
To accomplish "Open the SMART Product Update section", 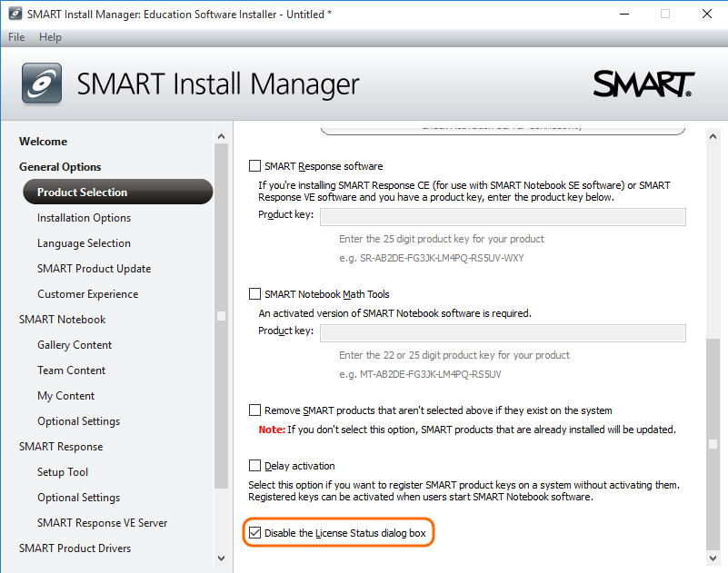I will [94, 269].
